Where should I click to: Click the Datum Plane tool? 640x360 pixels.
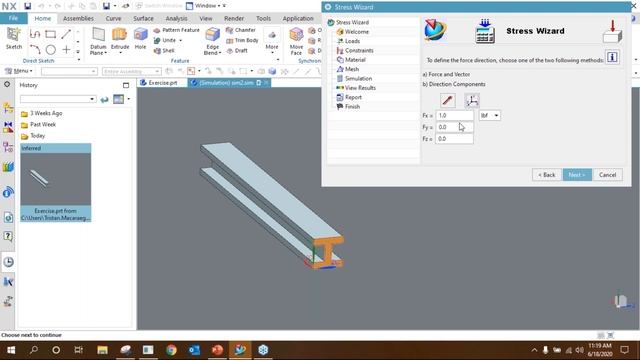tap(98, 41)
